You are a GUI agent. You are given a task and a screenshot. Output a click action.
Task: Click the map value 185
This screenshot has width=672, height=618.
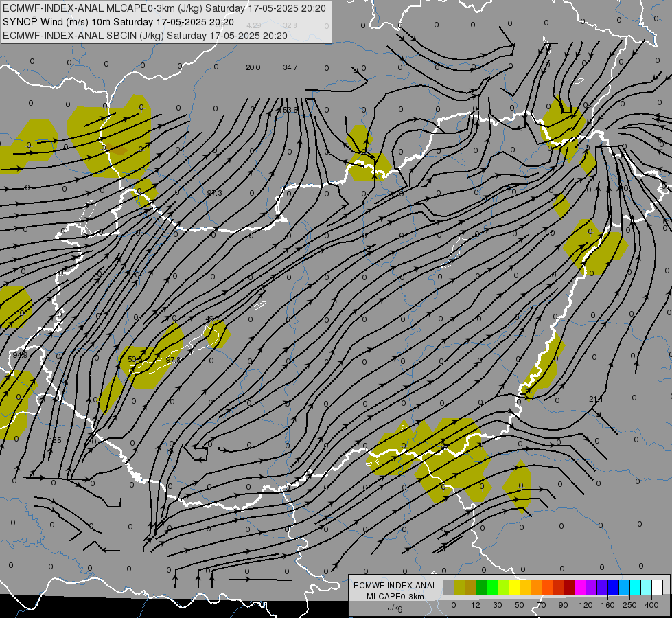pyautogui.click(x=56, y=440)
